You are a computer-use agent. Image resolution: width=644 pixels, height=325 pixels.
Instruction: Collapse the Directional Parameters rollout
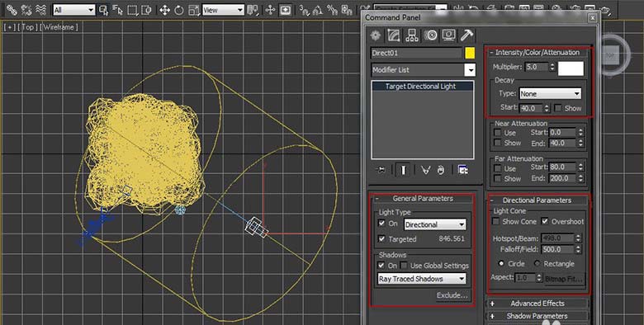[537, 200]
